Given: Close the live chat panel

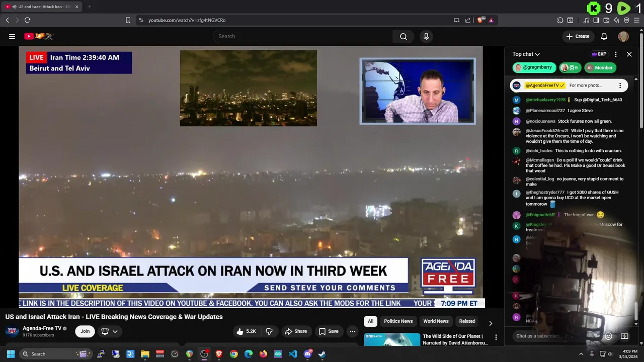Looking at the screenshot, I should (629, 54).
